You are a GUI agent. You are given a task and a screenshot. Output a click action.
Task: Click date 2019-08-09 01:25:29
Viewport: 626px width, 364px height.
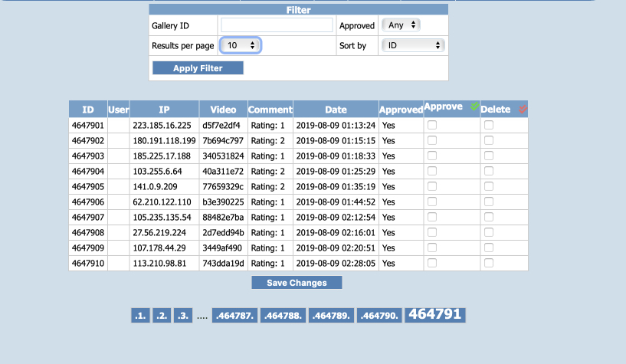coord(336,171)
